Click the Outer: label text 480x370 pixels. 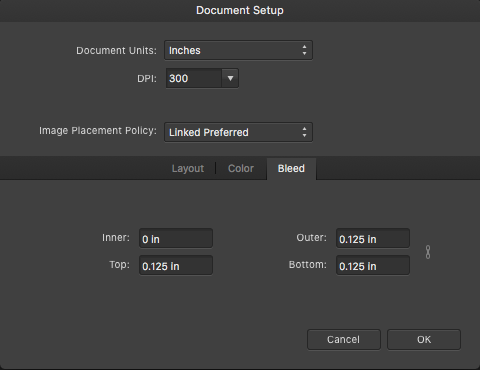click(x=312, y=238)
